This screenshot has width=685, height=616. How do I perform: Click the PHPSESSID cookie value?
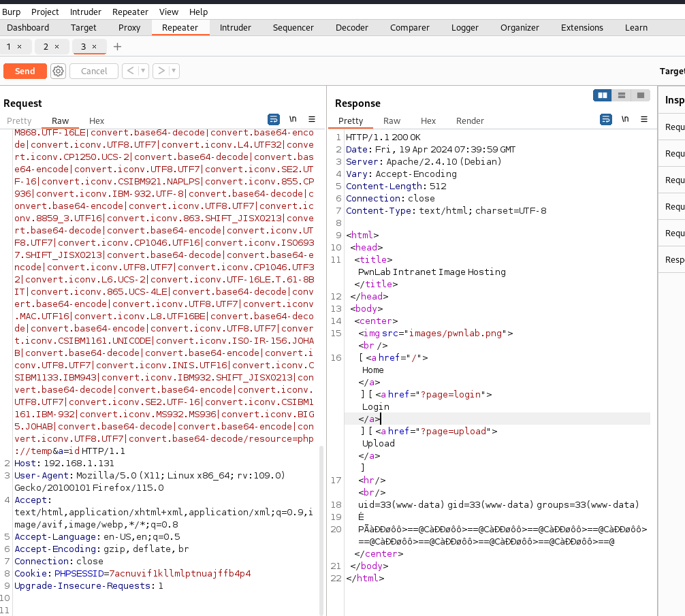(x=180, y=573)
